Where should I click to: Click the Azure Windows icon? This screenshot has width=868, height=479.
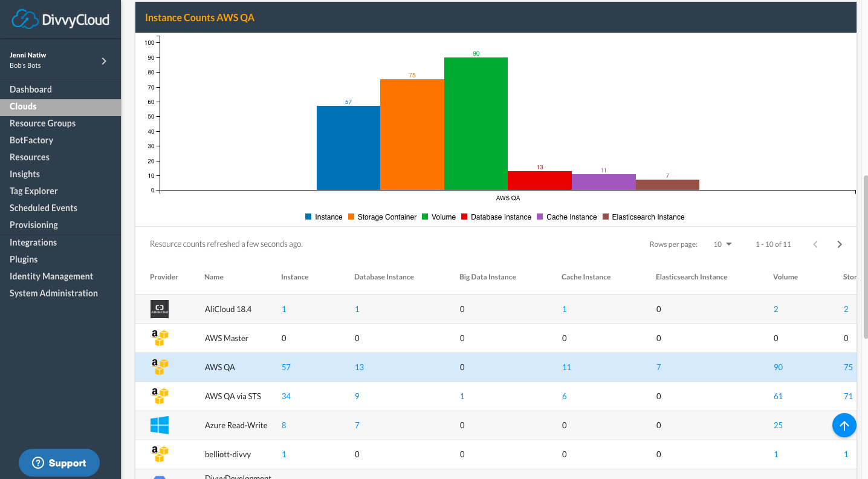pos(160,425)
